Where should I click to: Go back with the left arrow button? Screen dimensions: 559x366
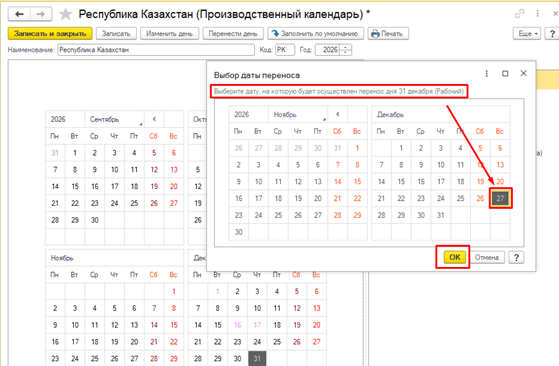tap(19, 14)
